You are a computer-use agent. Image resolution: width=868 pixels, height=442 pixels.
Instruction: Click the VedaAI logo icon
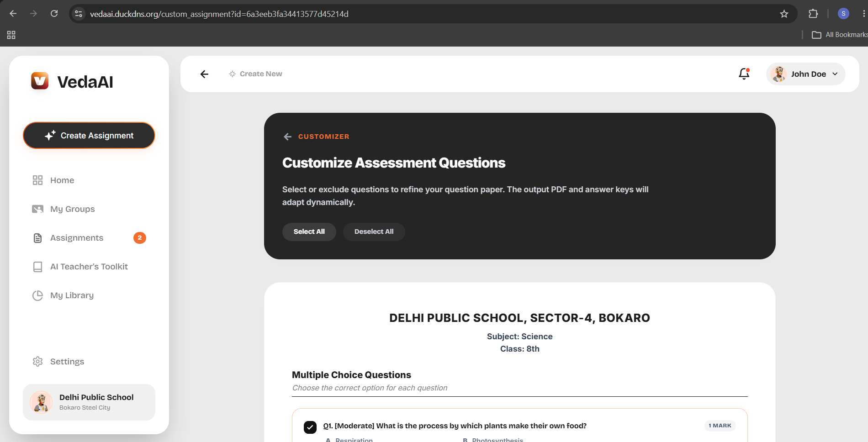click(40, 81)
